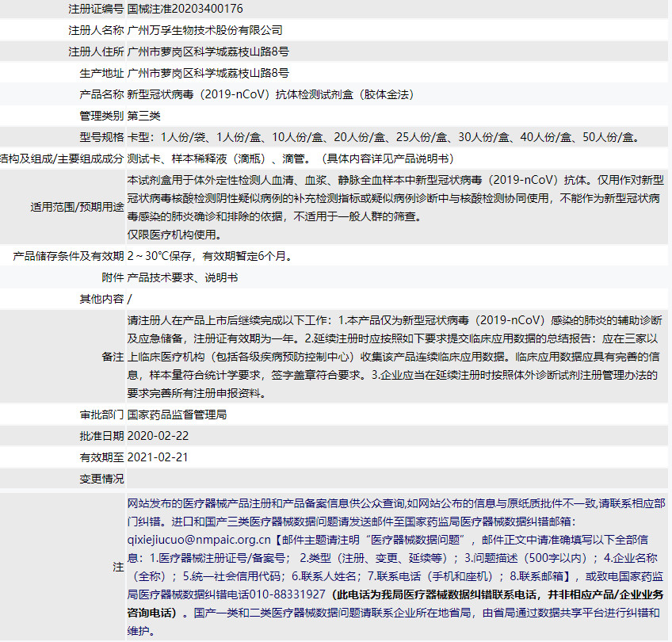The height and width of the screenshot is (642, 672).
Task: Select the label 生产地址
Action: 101,73
